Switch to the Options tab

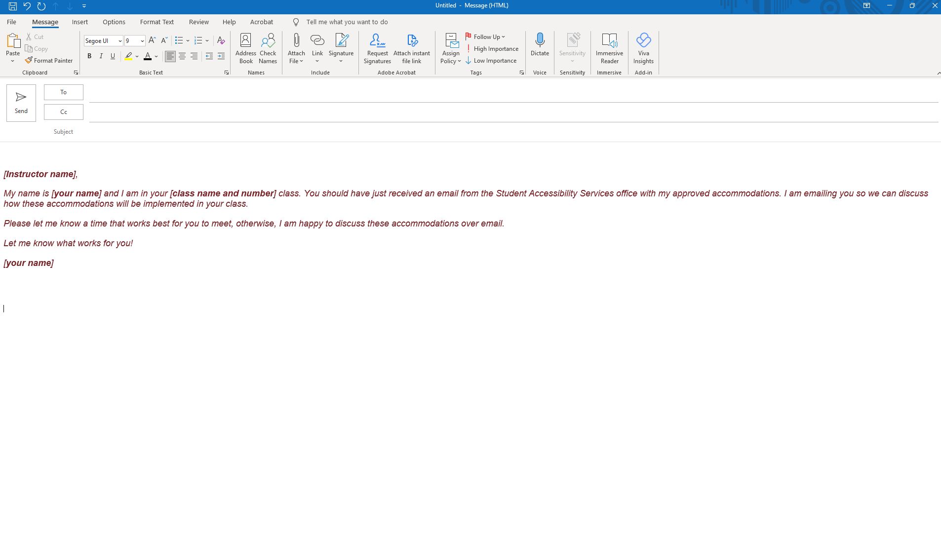(x=114, y=22)
